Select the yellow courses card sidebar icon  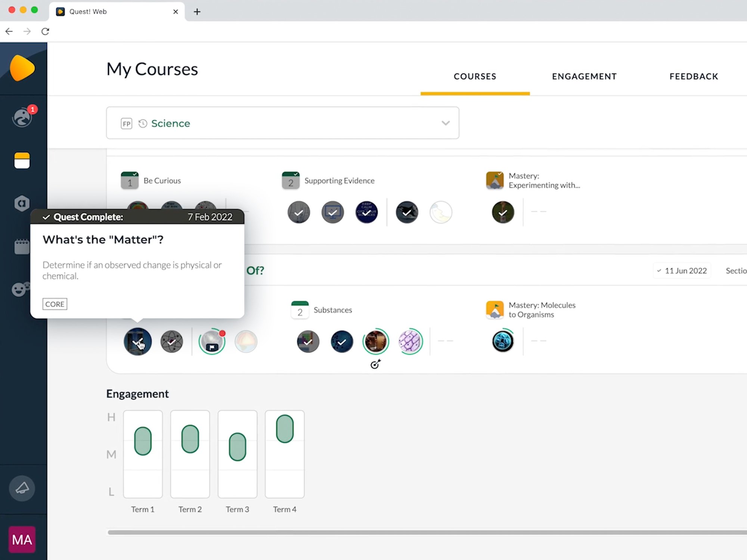22,161
